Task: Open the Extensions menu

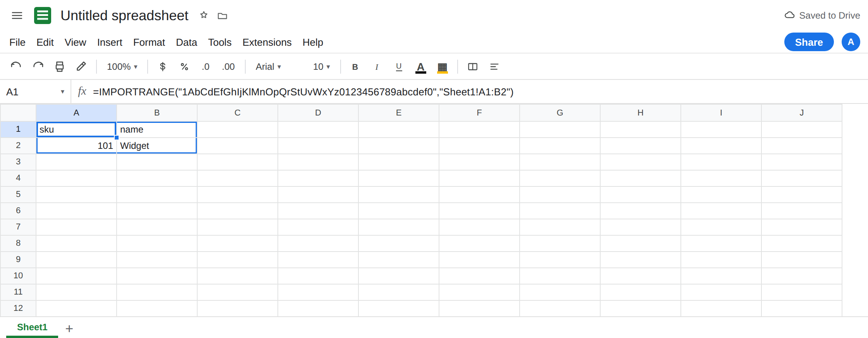Action: point(267,42)
